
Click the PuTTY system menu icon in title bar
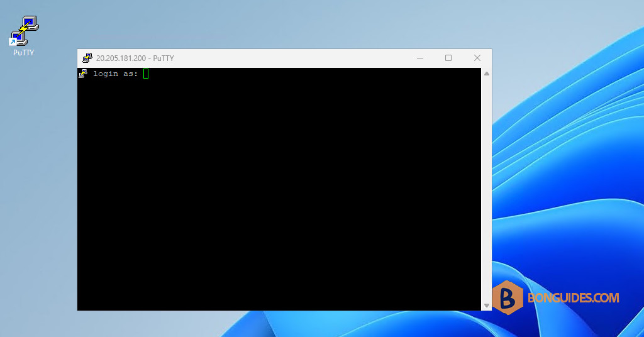87,58
